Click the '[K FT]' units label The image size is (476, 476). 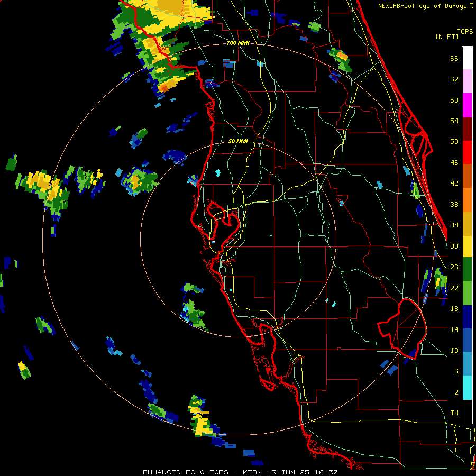click(447, 36)
